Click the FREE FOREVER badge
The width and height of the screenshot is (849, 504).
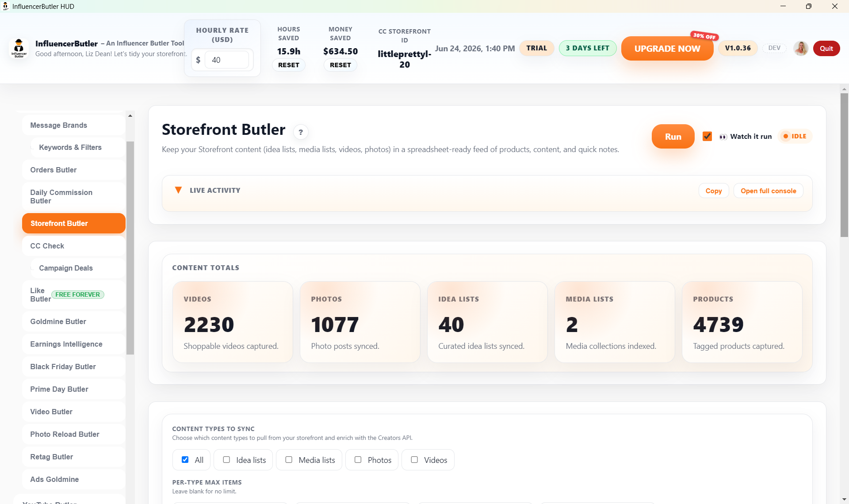pyautogui.click(x=78, y=294)
